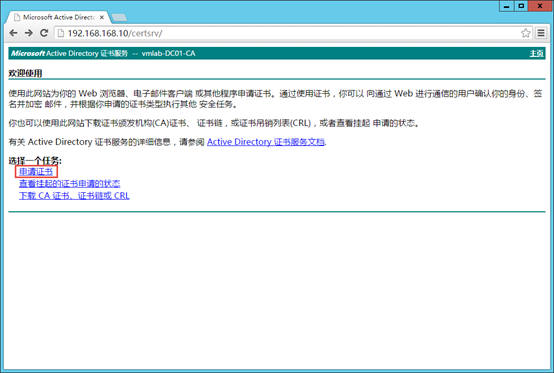Minimize the browser window
The height and width of the screenshot is (373, 554).
coord(507,6)
